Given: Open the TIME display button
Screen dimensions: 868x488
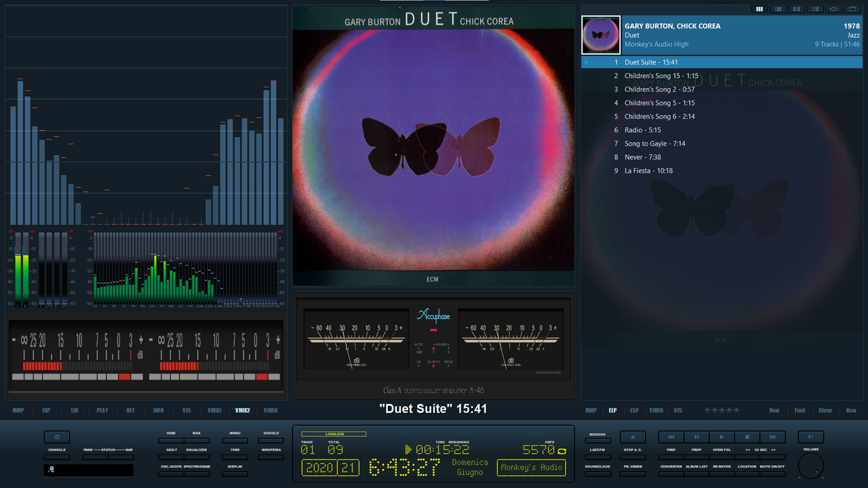Looking at the screenshot, I should tap(235, 457).
